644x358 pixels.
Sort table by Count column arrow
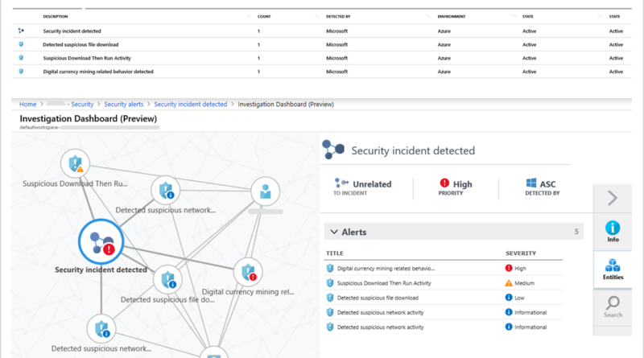316,16
